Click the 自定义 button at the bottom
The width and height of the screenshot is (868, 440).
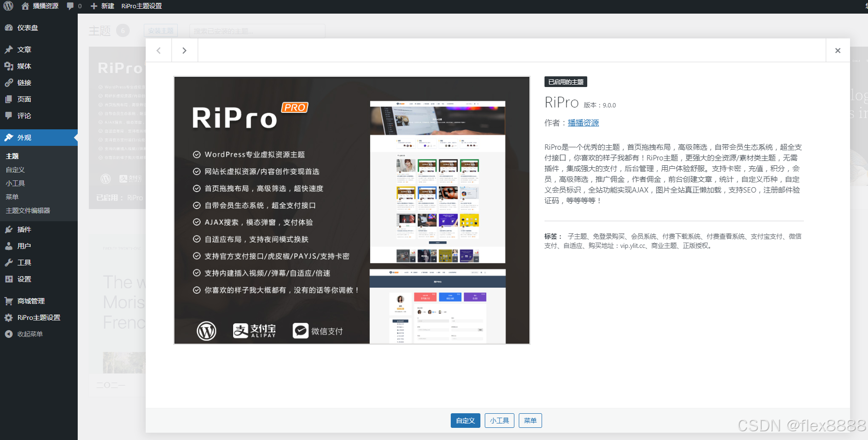[465, 420]
